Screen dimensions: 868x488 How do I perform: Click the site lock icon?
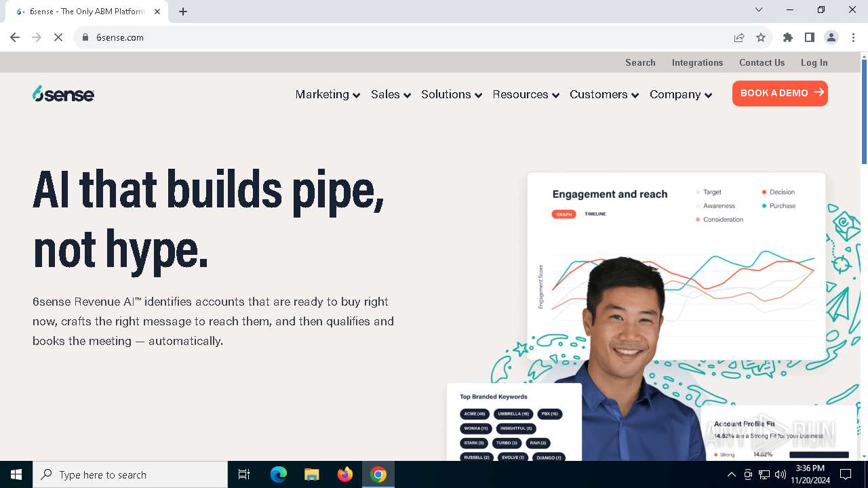click(x=85, y=37)
